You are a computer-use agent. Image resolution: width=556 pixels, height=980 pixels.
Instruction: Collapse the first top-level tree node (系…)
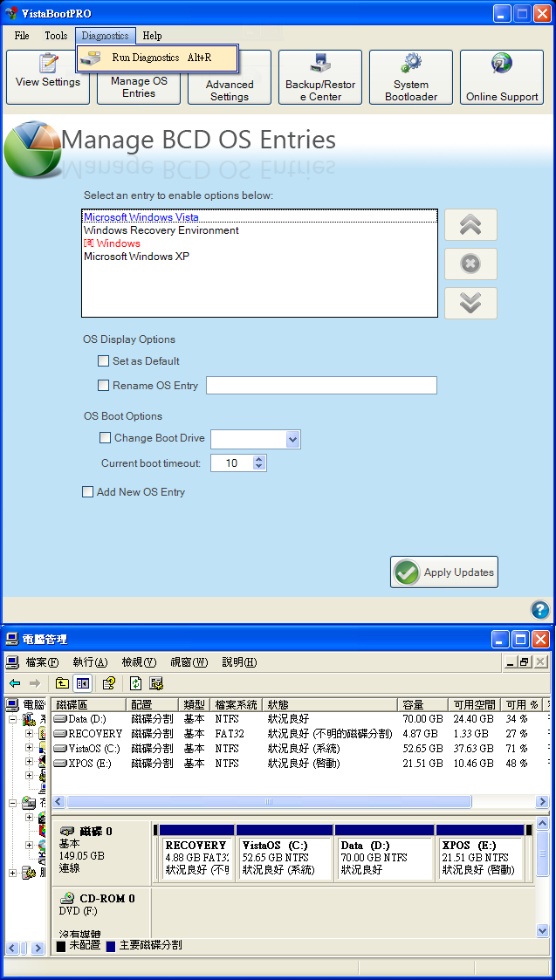pos(12,719)
